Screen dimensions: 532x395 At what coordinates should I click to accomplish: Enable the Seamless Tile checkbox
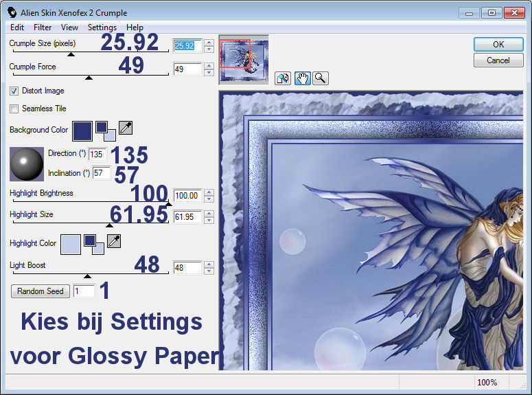(14, 109)
